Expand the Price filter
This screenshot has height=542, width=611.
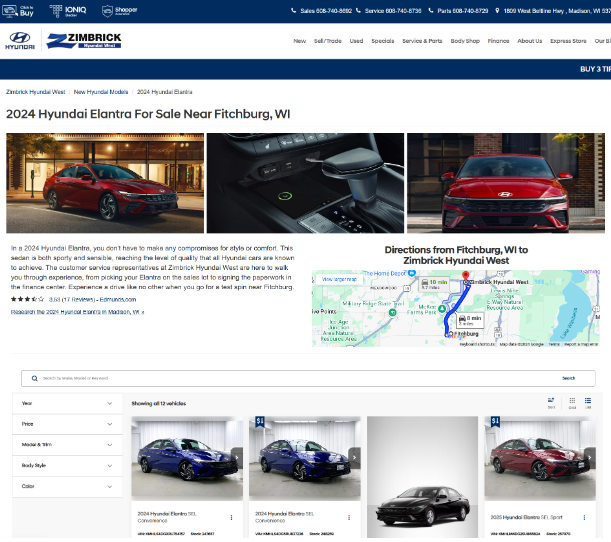click(67, 424)
